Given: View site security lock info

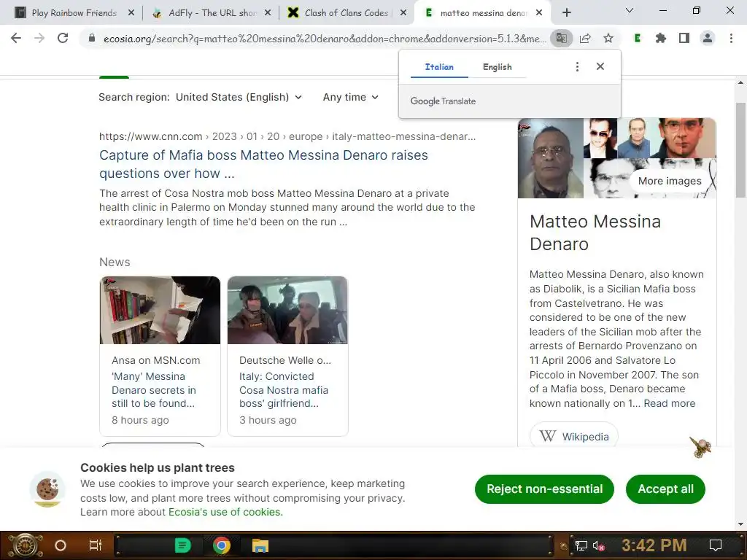Looking at the screenshot, I should pos(92,38).
